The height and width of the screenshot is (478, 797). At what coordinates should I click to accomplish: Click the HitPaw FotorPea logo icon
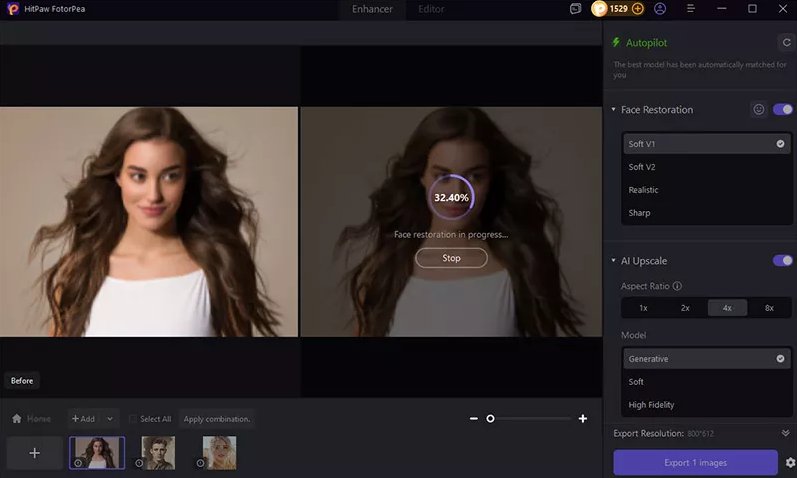coord(13,9)
